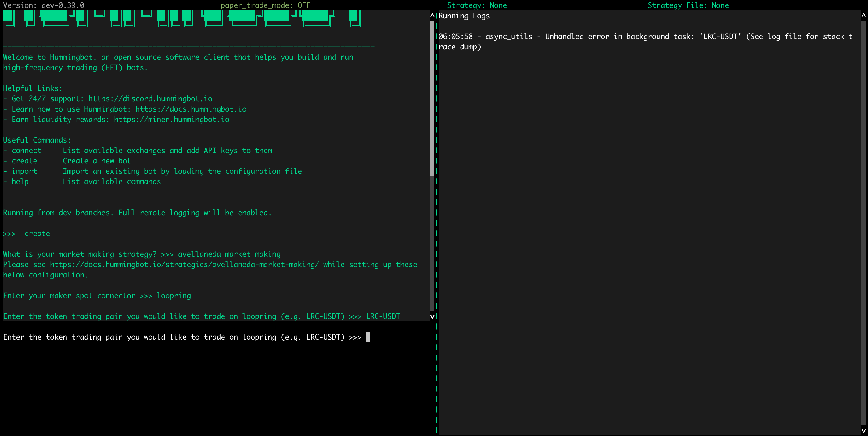Click the Strategy: None status indicator
This screenshot has width=868, height=436.
[x=477, y=5]
